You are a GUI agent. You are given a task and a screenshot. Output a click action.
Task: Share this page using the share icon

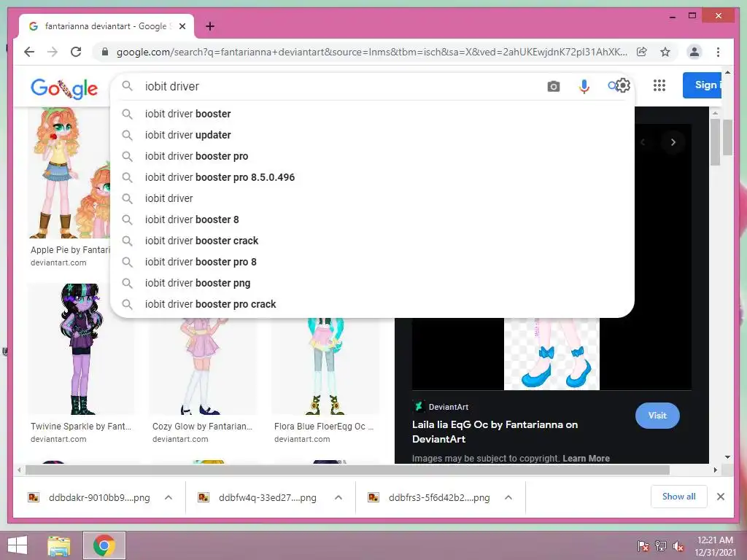tap(642, 52)
